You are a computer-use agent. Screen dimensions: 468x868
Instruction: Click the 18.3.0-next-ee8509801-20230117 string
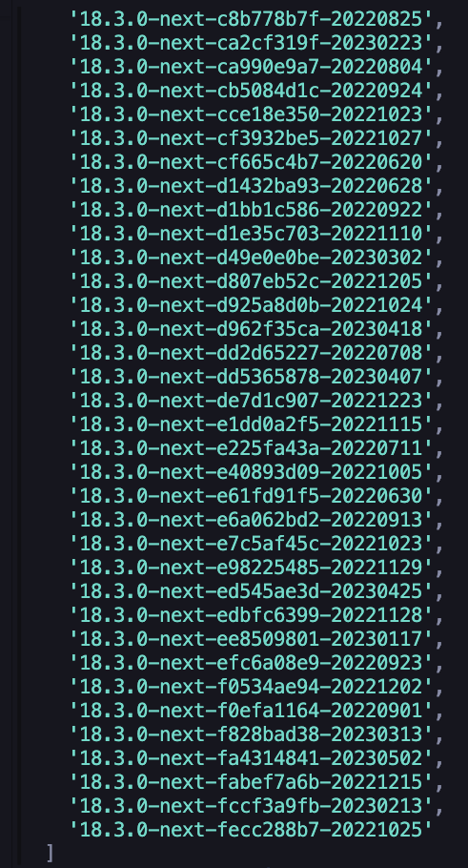[x=251, y=638]
